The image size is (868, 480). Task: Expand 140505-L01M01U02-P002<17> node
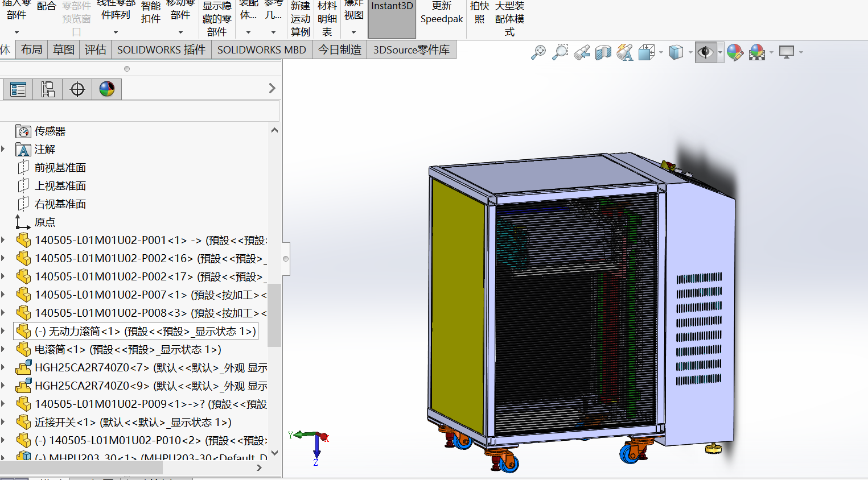(3, 276)
